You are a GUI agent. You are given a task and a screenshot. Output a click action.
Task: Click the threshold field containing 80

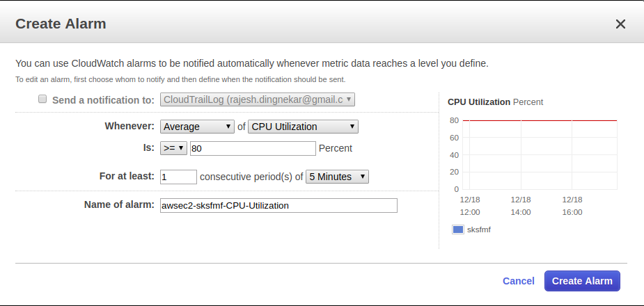[253, 148]
